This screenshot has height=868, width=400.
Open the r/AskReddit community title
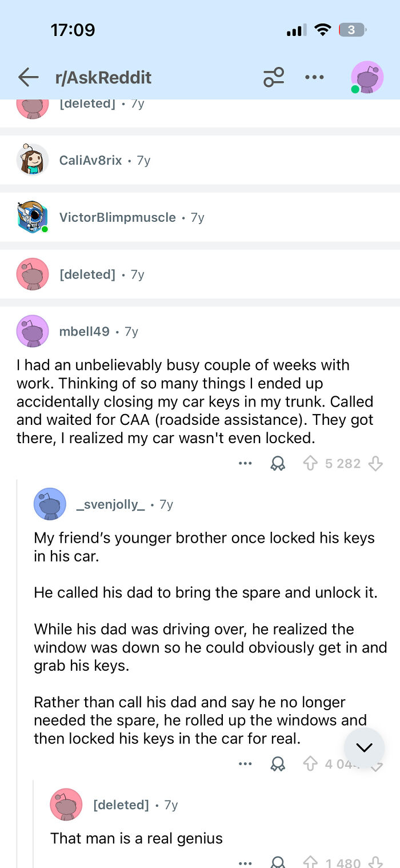tap(103, 77)
